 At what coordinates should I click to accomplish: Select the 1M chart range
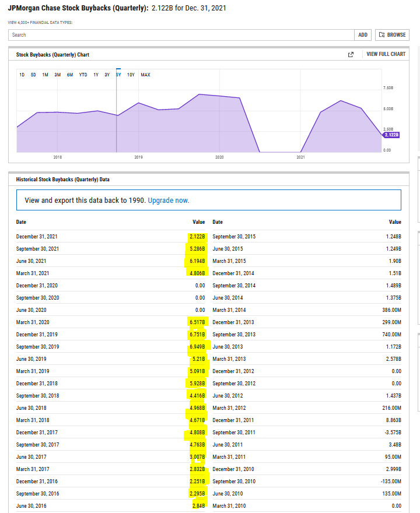[45, 75]
